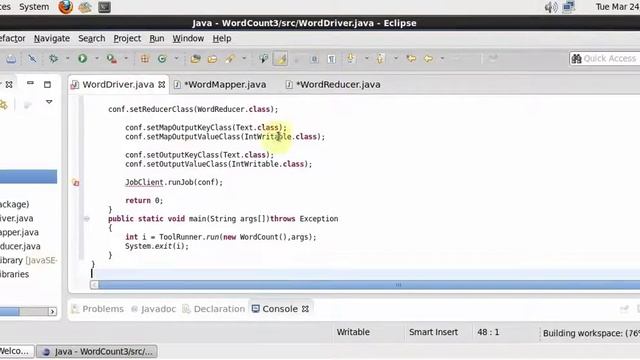Click the Building workspace progress status
The image size is (640, 360).
tap(591, 333)
